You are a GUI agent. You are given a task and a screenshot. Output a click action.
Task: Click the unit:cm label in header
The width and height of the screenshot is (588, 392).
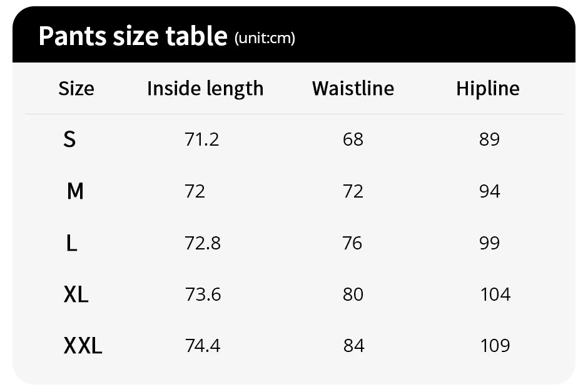[265, 38]
